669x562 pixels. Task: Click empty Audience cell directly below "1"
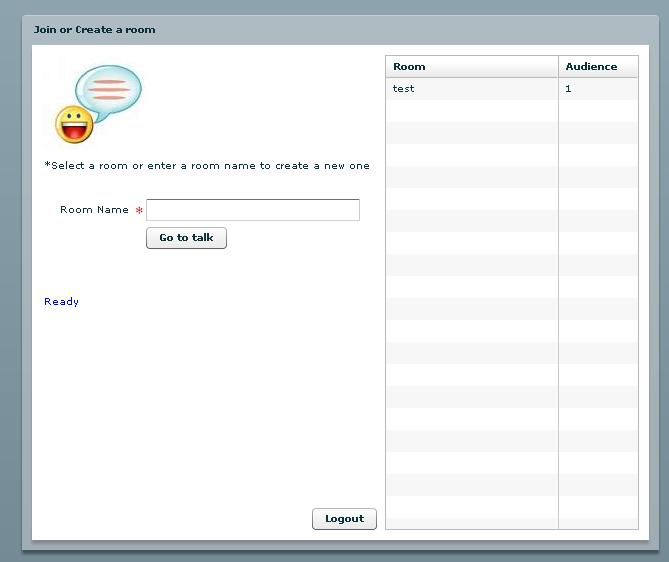pyautogui.click(x=597, y=111)
